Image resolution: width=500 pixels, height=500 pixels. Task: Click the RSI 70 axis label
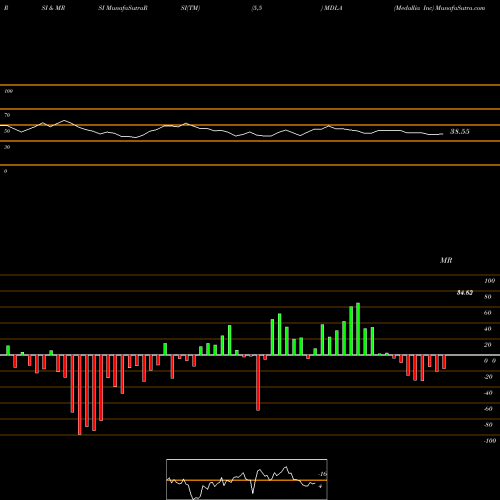coord(7,115)
